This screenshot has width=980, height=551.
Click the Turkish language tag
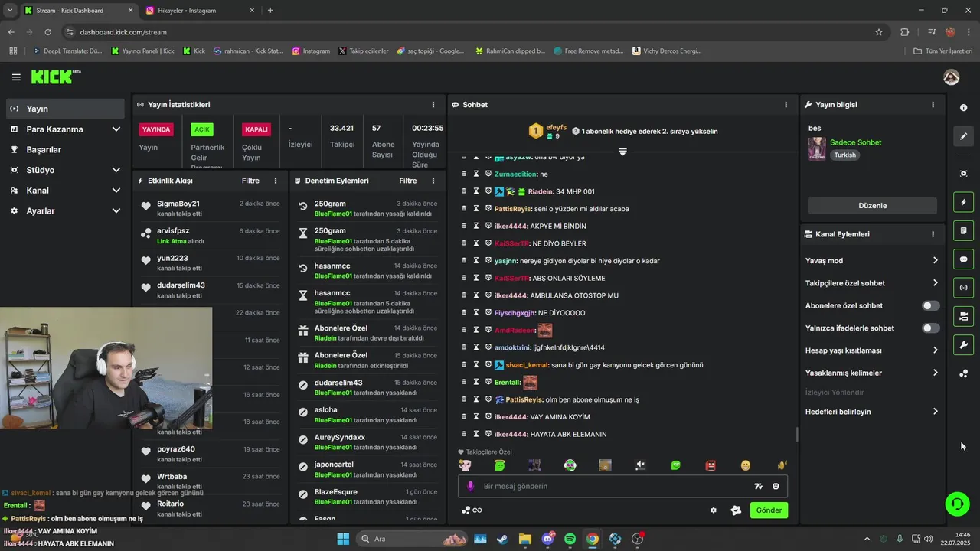(845, 155)
